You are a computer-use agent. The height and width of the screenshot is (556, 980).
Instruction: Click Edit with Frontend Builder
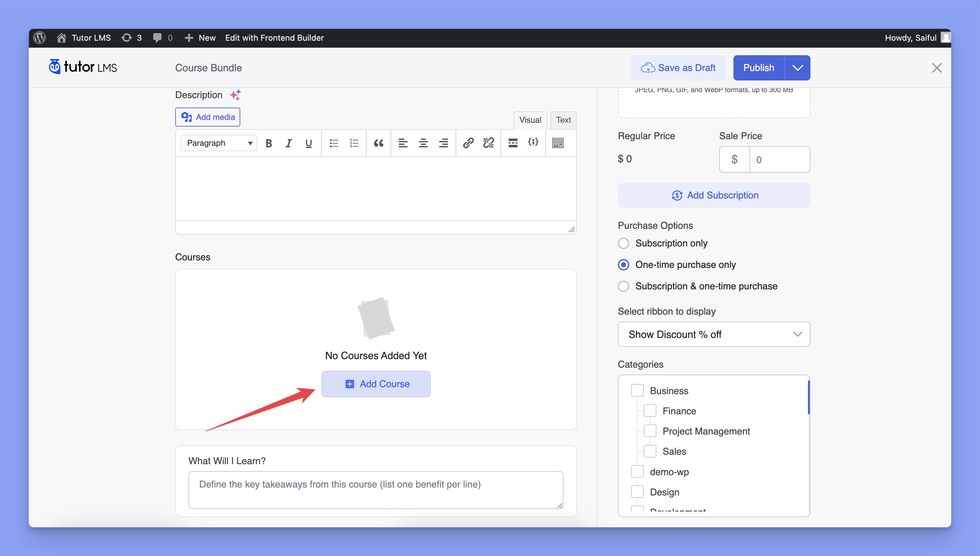[x=274, y=38]
